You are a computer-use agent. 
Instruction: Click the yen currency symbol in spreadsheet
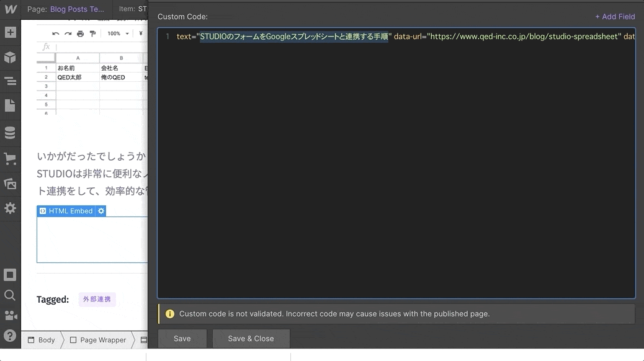[x=141, y=33]
